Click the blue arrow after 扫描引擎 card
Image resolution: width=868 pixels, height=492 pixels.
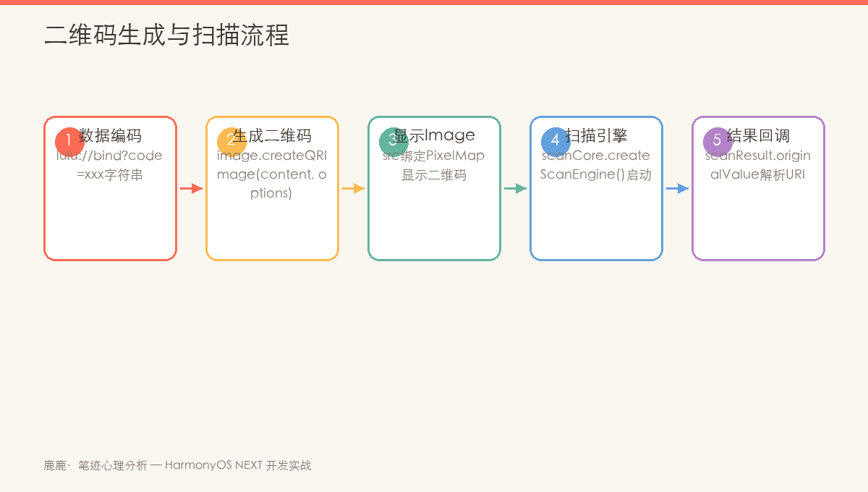click(x=677, y=189)
